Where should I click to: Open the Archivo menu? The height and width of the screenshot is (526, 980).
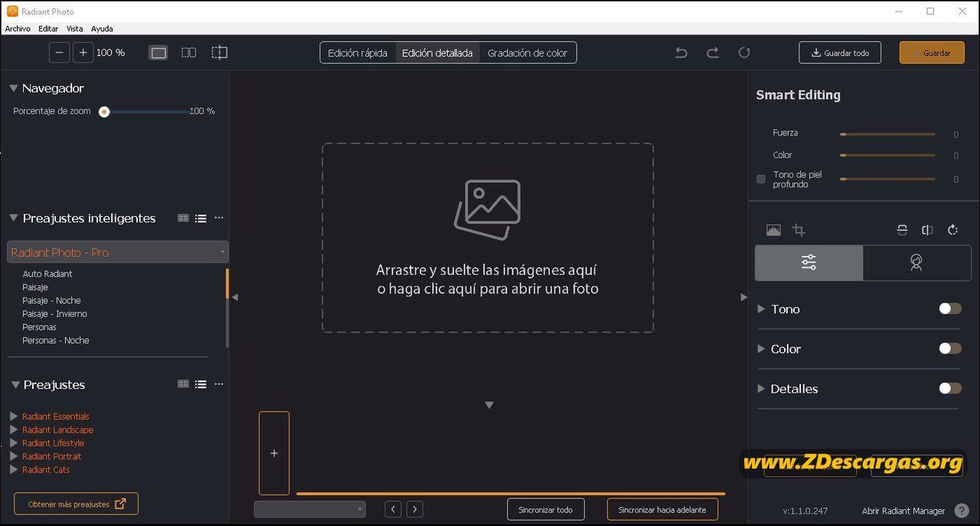(18, 28)
